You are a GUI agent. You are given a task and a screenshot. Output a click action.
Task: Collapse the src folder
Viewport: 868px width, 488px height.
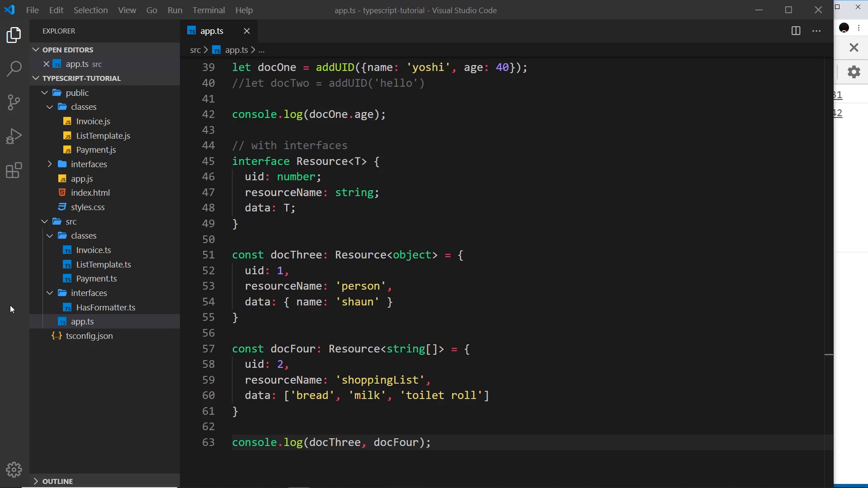pos(44,221)
